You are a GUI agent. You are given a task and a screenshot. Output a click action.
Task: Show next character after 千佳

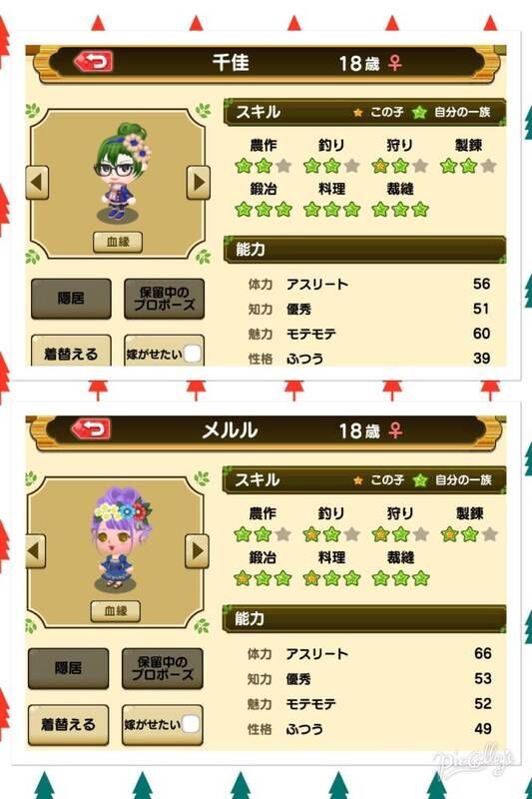tap(198, 182)
